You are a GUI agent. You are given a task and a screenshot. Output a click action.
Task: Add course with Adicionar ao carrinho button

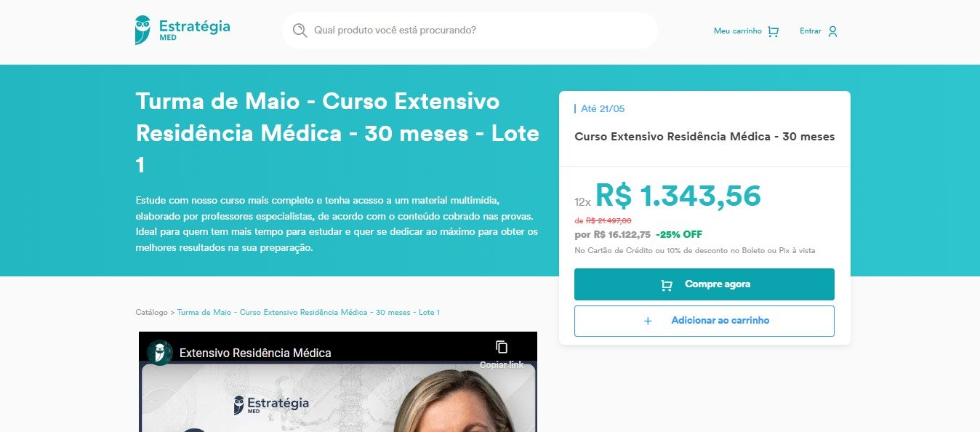pos(704,321)
